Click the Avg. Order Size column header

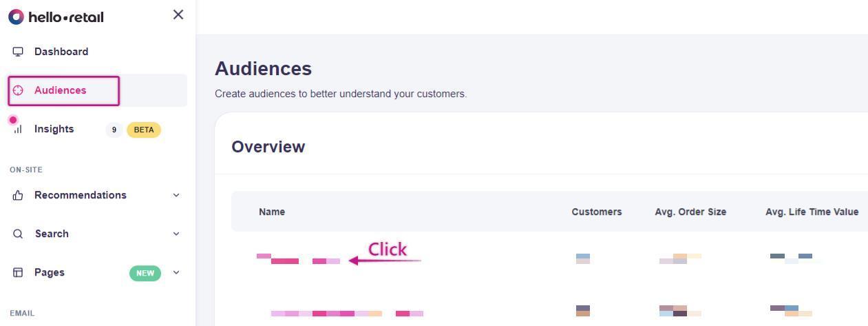coord(690,212)
